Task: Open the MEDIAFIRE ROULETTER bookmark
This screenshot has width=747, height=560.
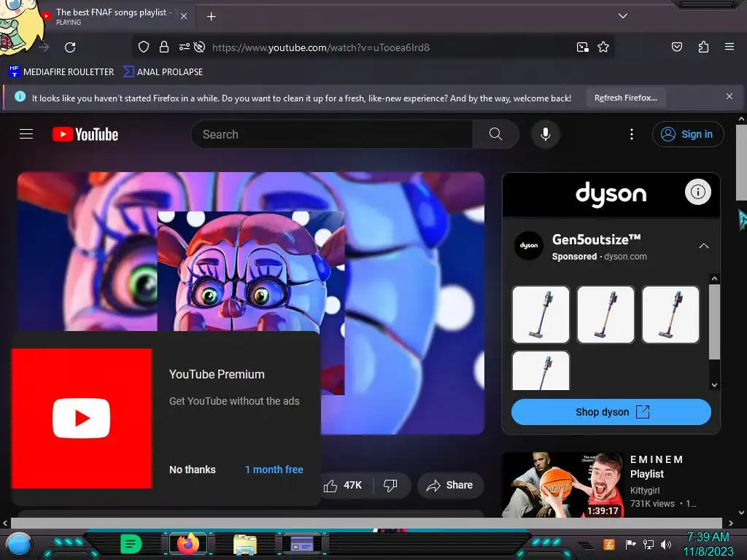Action: coord(61,72)
